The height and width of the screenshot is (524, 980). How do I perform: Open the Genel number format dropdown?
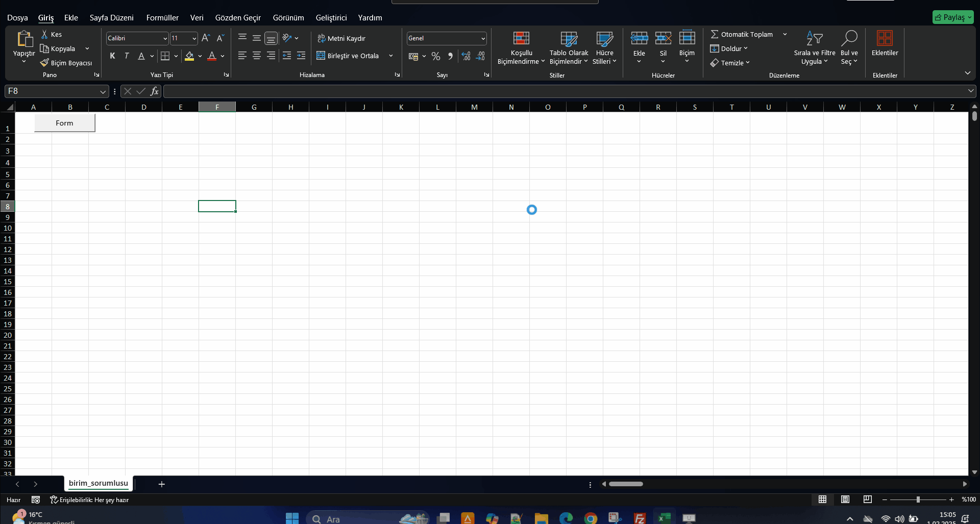[x=483, y=38]
